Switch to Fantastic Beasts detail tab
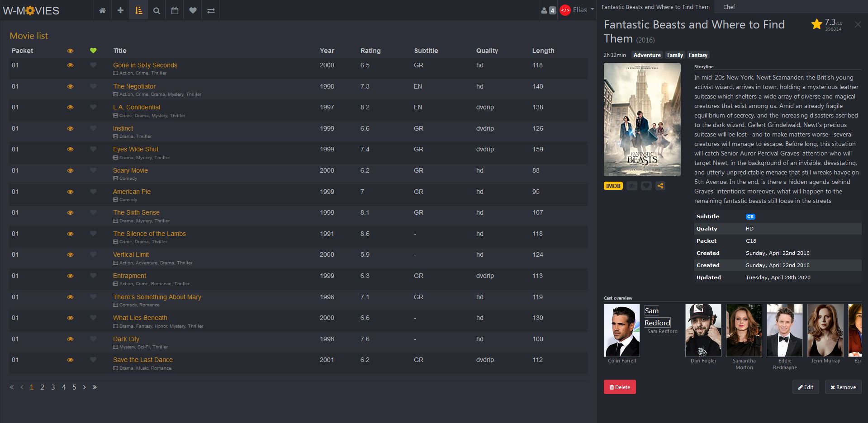 (655, 7)
